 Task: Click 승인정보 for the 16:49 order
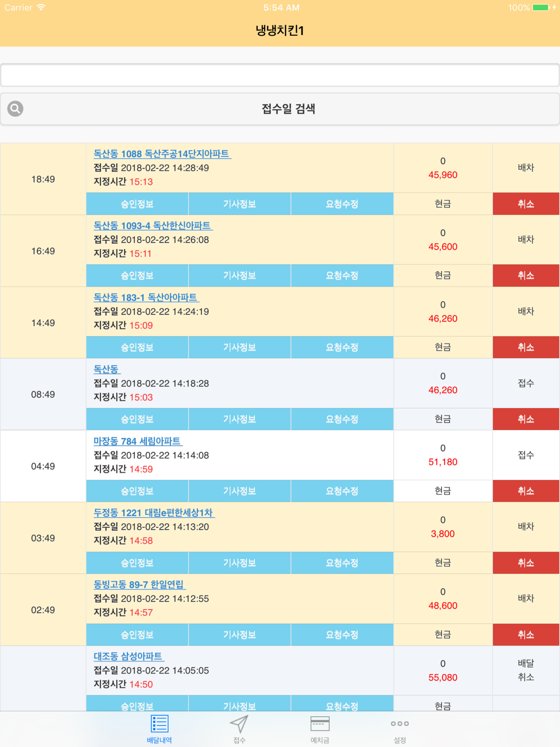137,276
